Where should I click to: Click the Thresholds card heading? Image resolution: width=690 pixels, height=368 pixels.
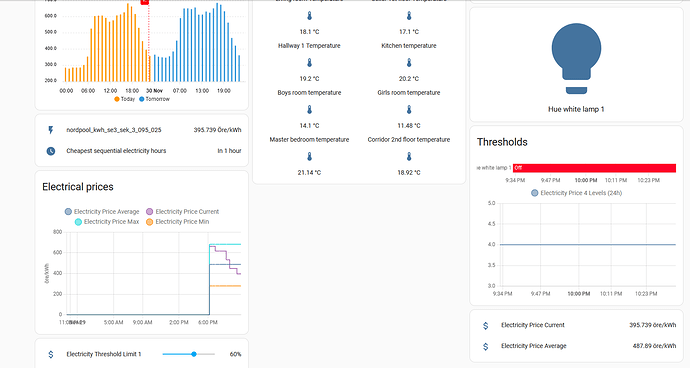tap(502, 142)
